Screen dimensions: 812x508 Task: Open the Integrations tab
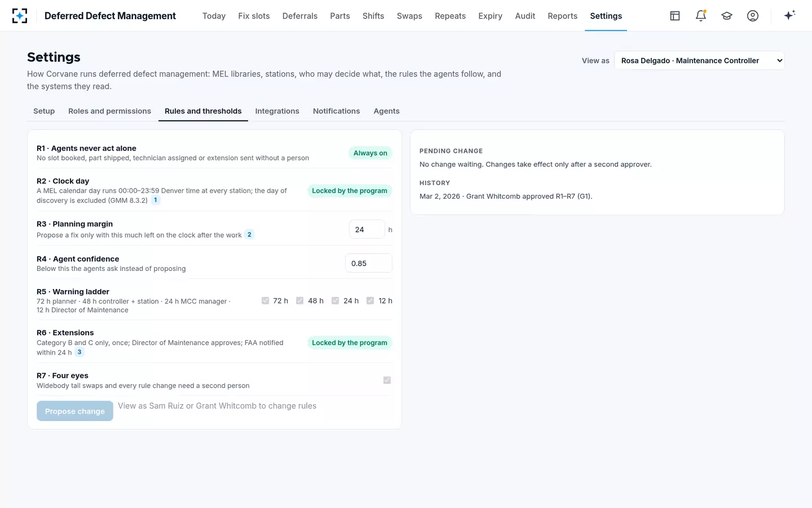click(x=277, y=111)
